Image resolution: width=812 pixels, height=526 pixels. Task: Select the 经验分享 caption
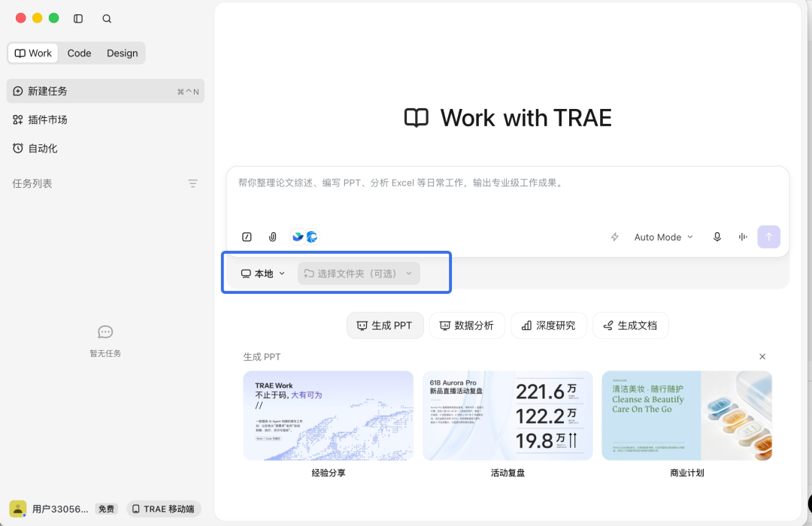tap(329, 473)
